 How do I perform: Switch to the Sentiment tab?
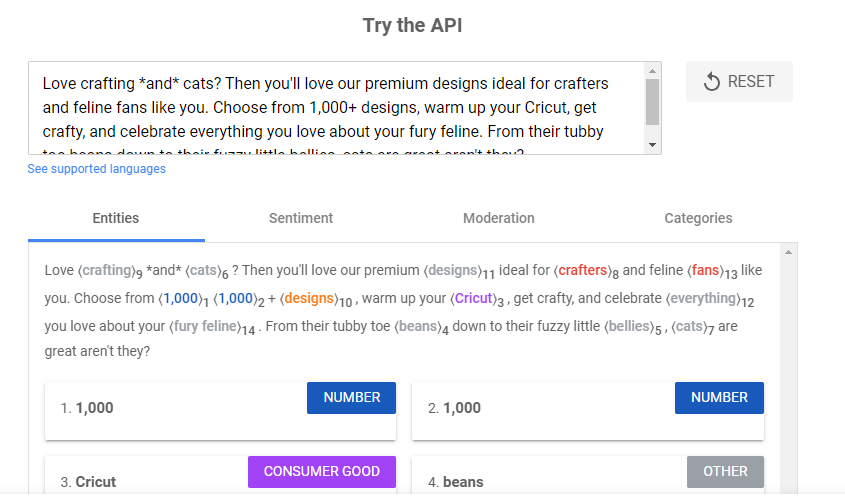(301, 218)
